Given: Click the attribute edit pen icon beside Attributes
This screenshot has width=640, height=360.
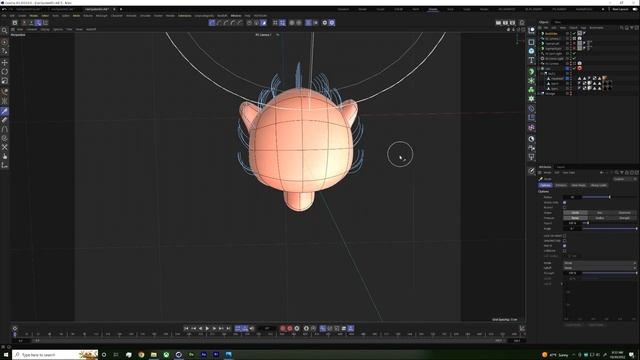Looking at the screenshot, I should pos(531,171).
